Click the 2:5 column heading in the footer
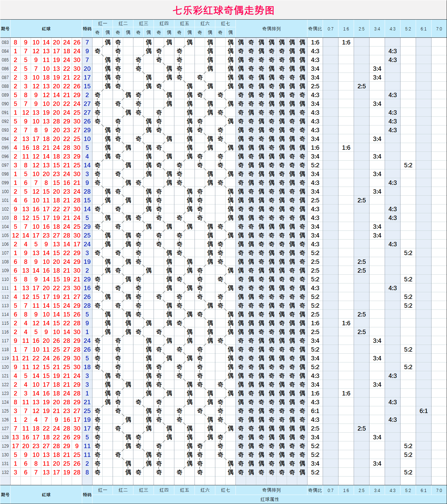 [x=362, y=490]
